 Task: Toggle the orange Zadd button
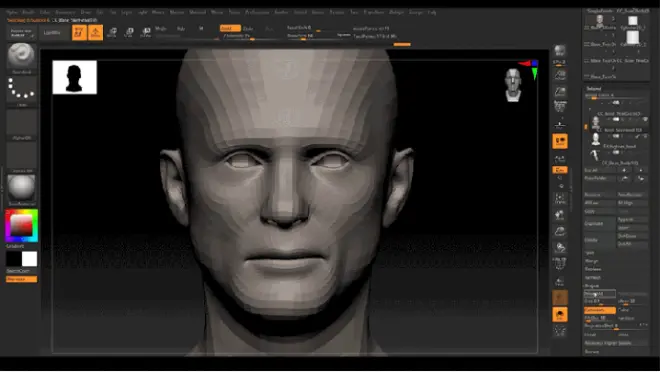pyautogui.click(x=230, y=28)
